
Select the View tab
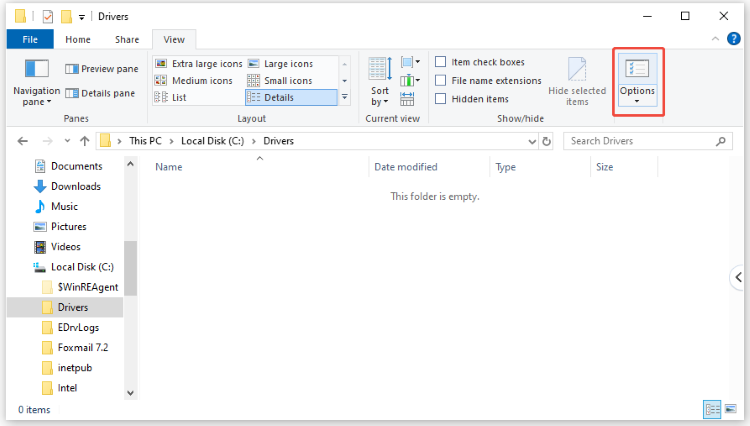(x=174, y=40)
